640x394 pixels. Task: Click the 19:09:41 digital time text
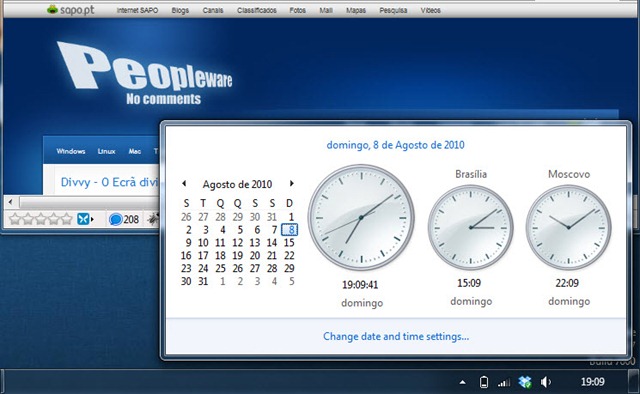coord(360,285)
